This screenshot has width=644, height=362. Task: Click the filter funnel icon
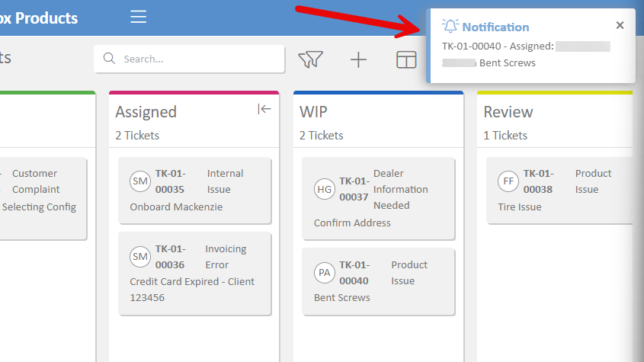pyautogui.click(x=310, y=59)
